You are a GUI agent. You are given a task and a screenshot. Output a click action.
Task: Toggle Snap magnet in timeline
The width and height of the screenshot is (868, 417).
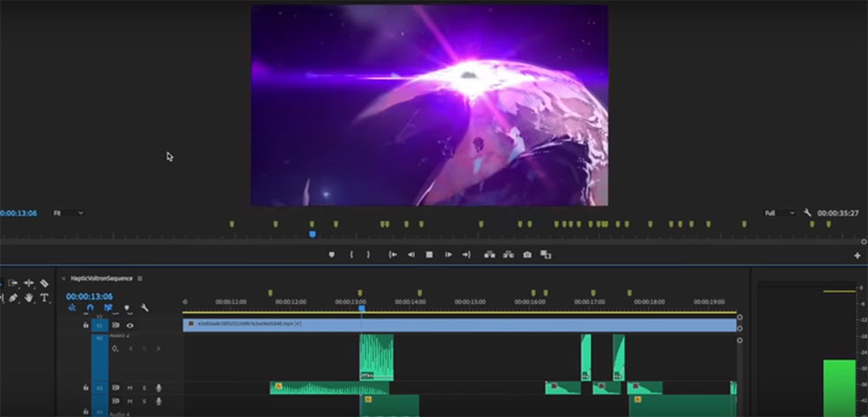(90, 308)
